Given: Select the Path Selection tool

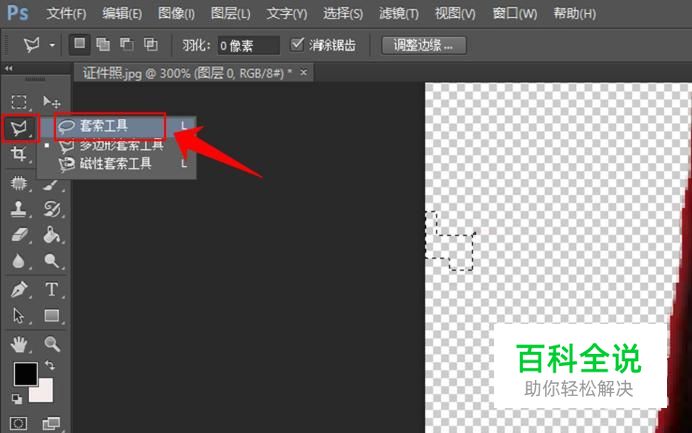Looking at the screenshot, I should point(19,316).
